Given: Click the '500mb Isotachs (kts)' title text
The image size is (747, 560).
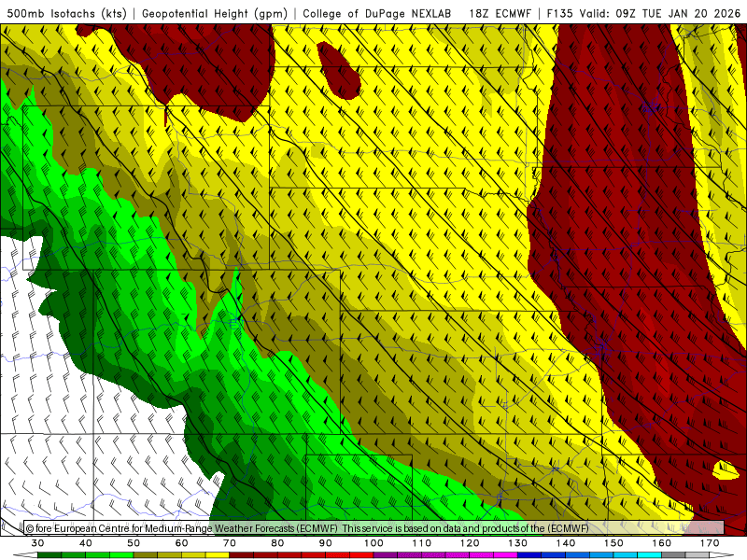Looking at the screenshot, I should point(67,13).
